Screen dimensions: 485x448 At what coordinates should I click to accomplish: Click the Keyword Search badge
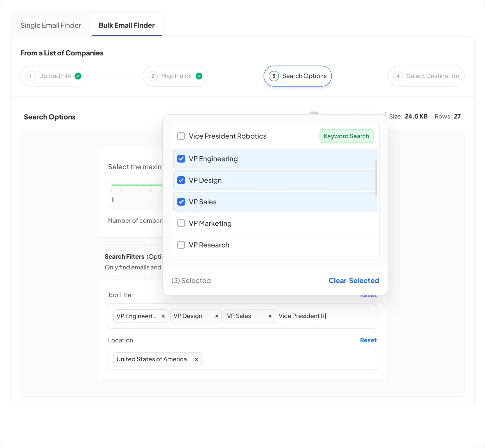pyautogui.click(x=346, y=136)
